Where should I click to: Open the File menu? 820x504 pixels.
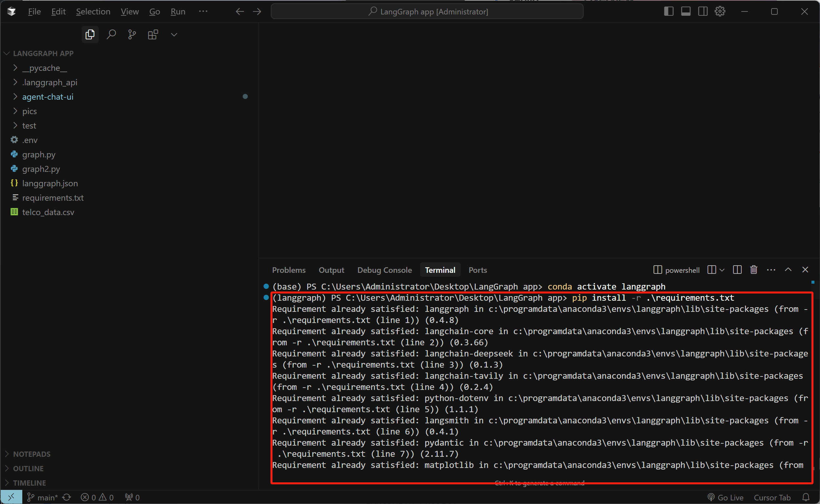(34, 12)
